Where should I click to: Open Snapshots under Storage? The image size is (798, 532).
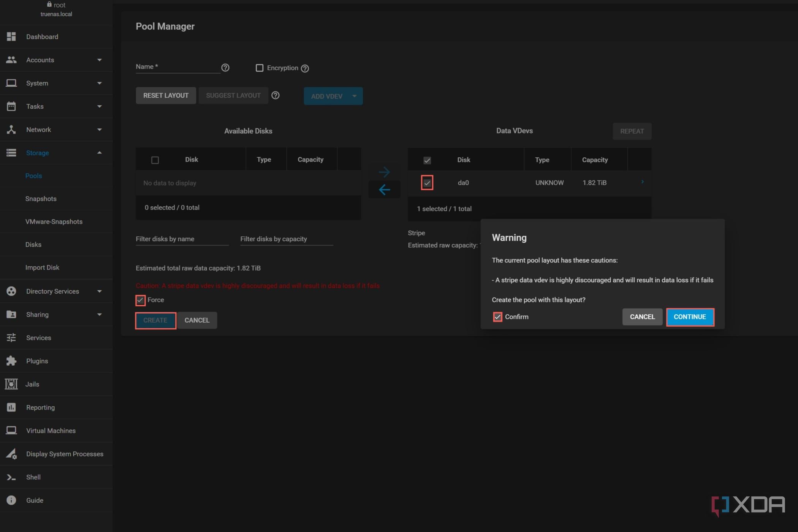pos(41,199)
